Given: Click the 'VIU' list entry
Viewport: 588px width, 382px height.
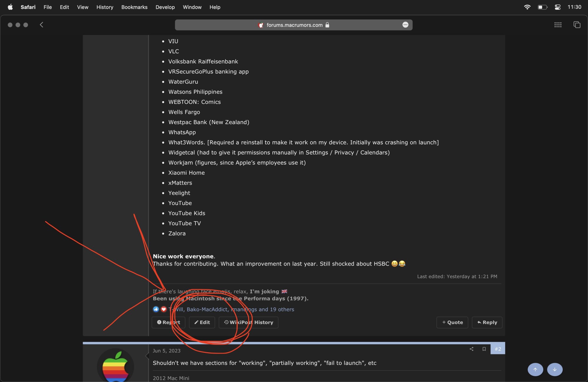Looking at the screenshot, I should [x=173, y=41].
